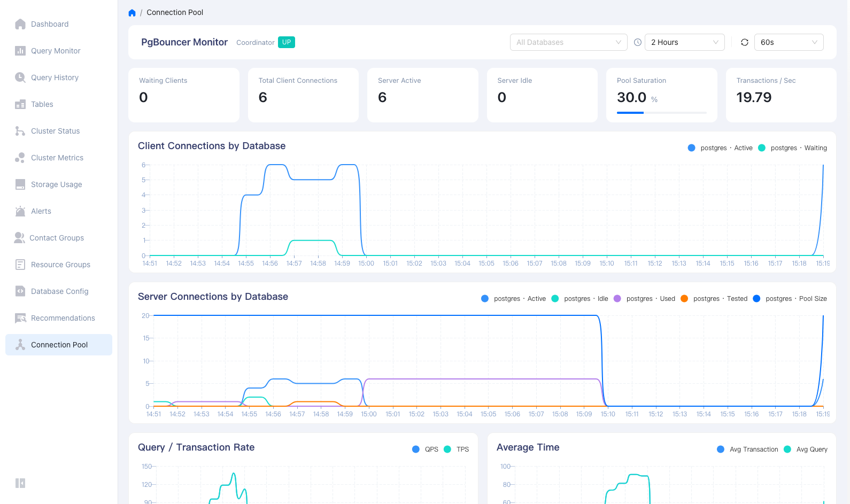Click the Database Config code icon

pyautogui.click(x=20, y=291)
